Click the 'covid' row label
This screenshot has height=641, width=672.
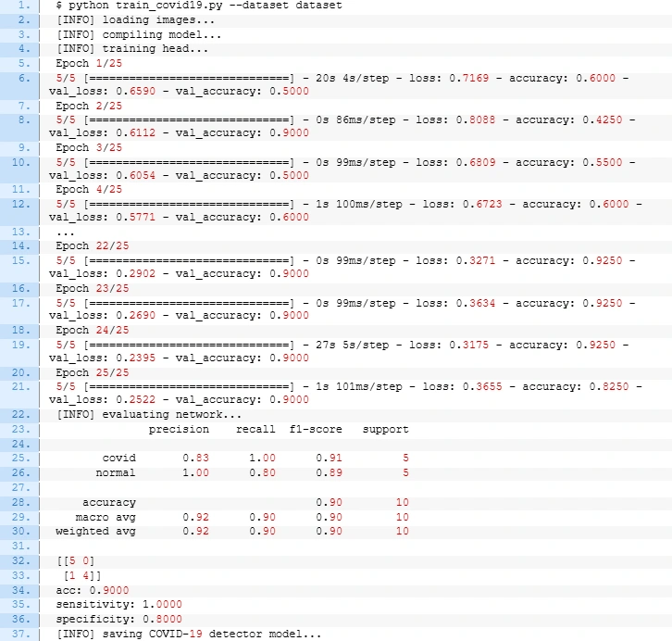pos(118,458)
